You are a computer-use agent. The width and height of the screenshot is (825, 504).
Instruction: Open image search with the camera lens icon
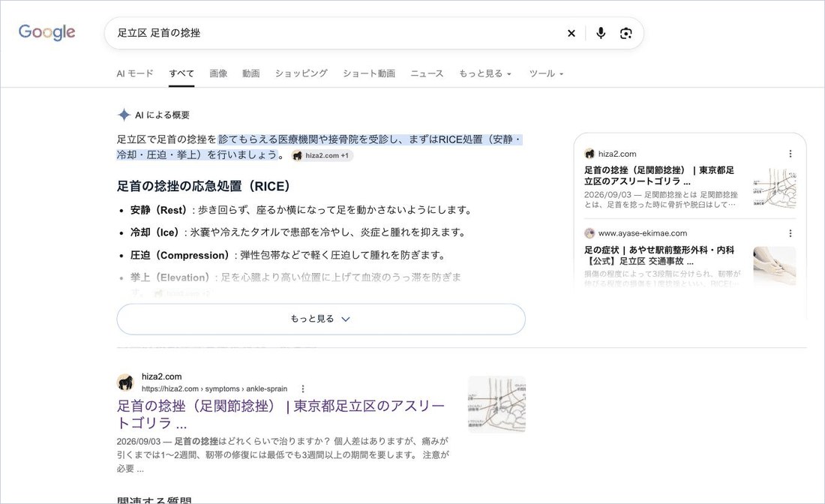point(626,33)
